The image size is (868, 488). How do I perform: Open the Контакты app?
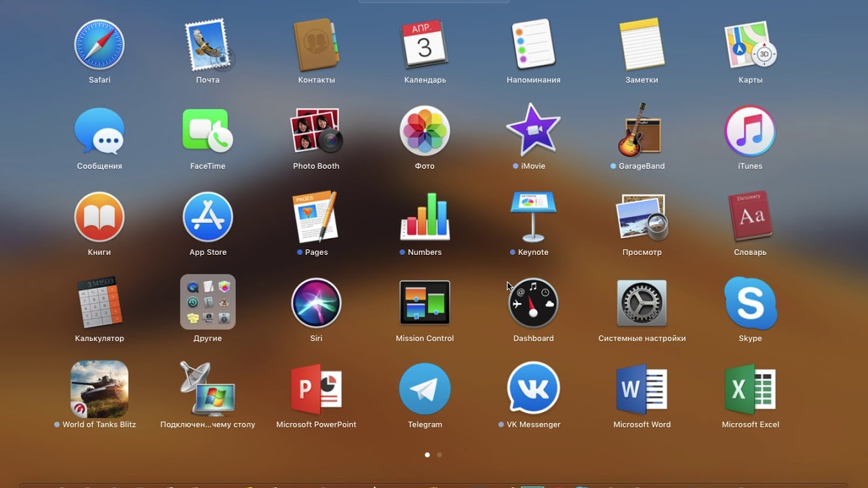coord(317,45)
